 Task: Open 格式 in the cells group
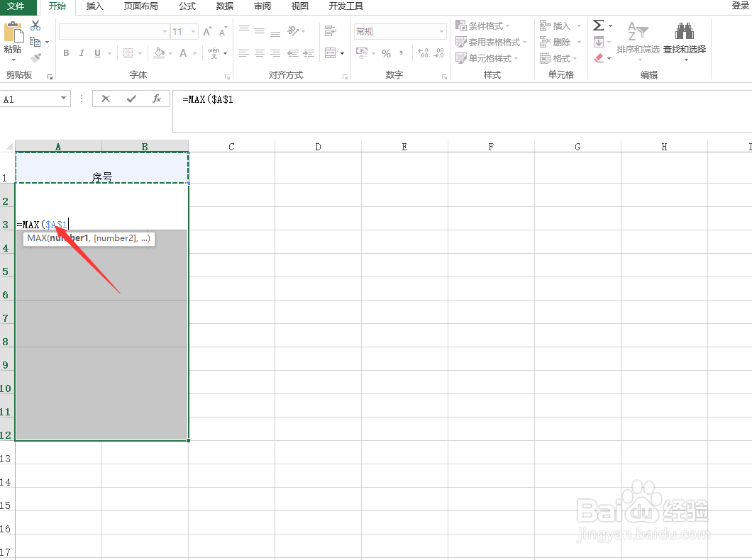tap(558, 58)
